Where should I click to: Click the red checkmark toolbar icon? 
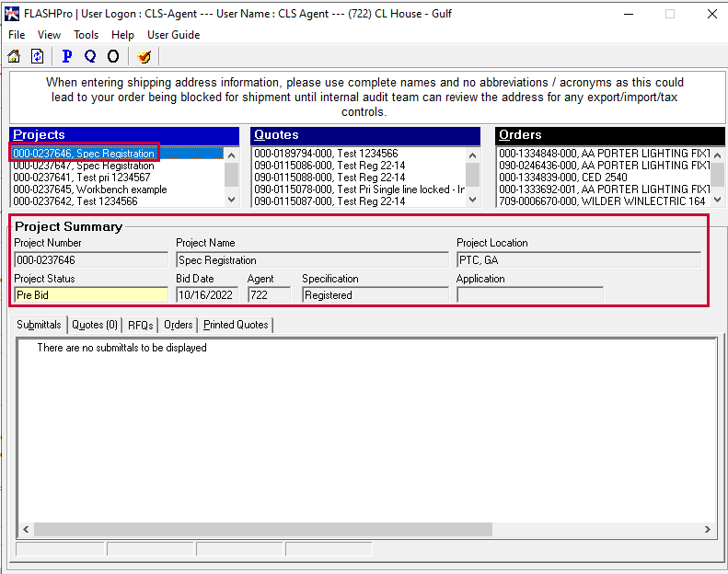pos(144,56)
